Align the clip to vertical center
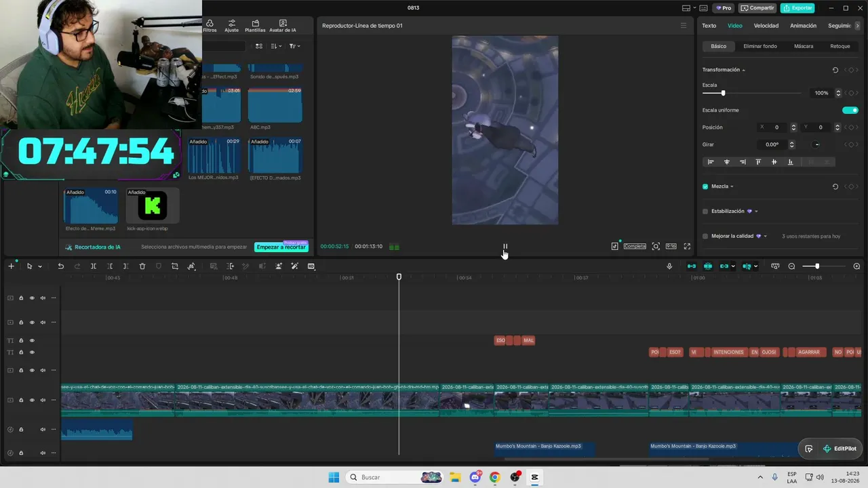 774,162
